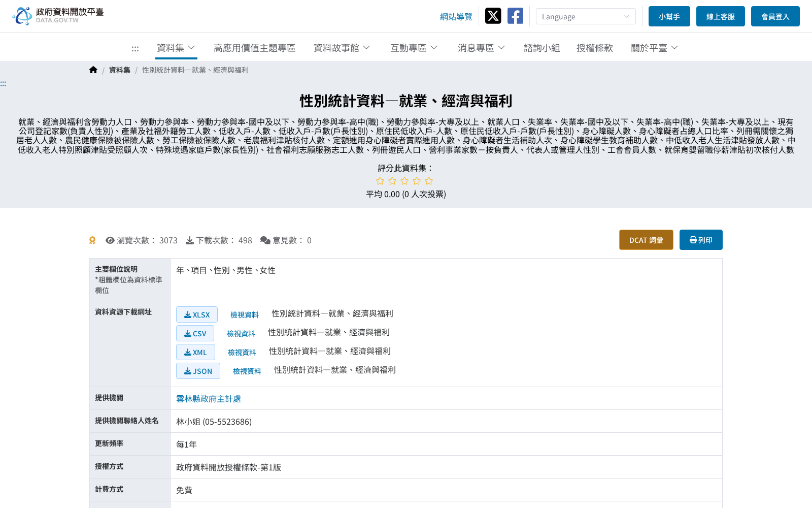Viewport: 812px width, 508px height.
Task: Open 網站導覽 link
Action: pyautogui.click(x=456, y=17)
